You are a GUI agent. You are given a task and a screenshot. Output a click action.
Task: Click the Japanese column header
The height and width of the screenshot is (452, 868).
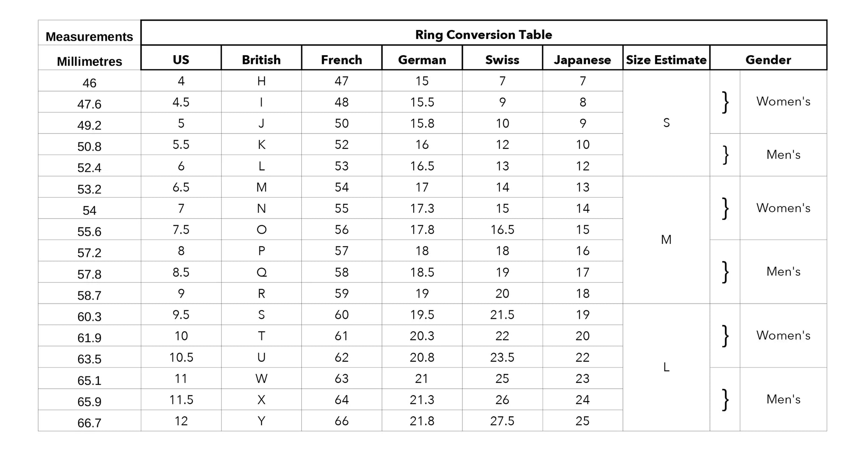tap(582, 59)
